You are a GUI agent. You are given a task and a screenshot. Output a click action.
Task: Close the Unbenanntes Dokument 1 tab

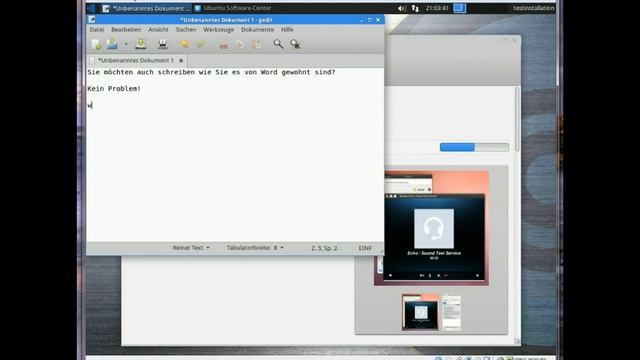(181, 60)
